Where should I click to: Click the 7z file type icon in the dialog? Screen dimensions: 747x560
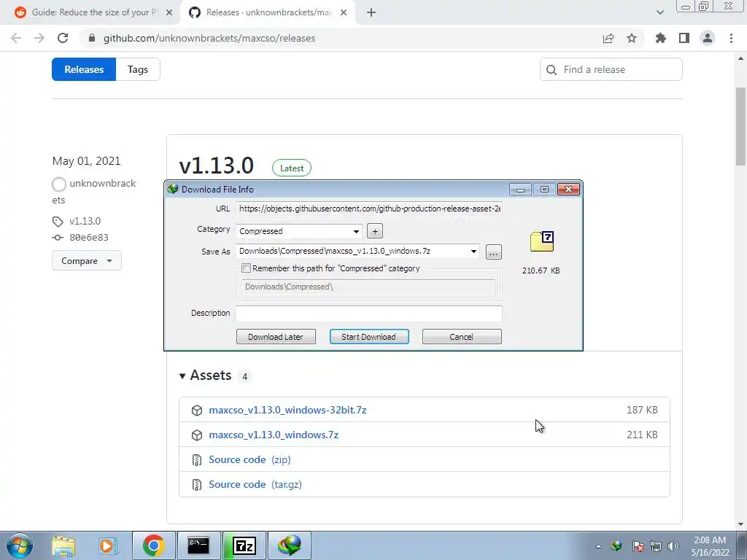[542, 241]
